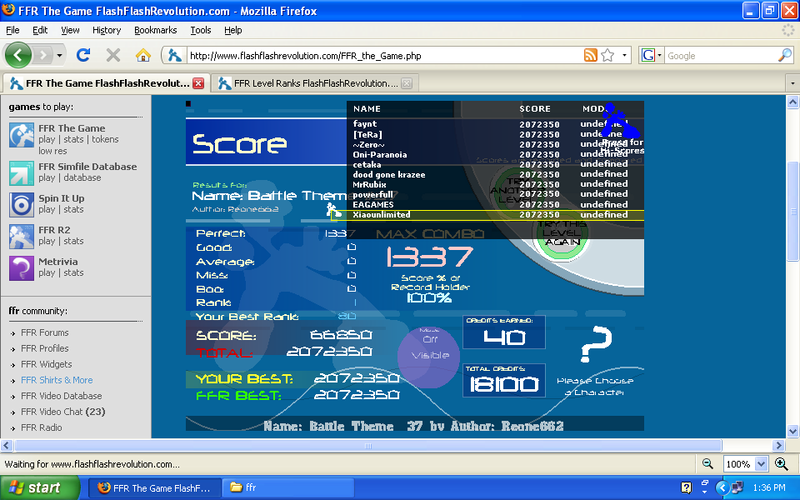Switch to the FFR Level Ranks tab

(309, 83)
